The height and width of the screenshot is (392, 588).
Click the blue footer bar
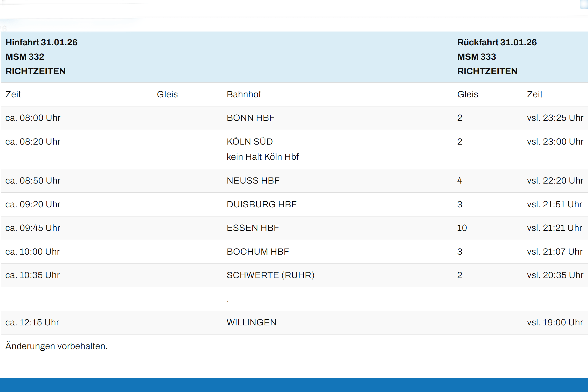pos(294,385)
